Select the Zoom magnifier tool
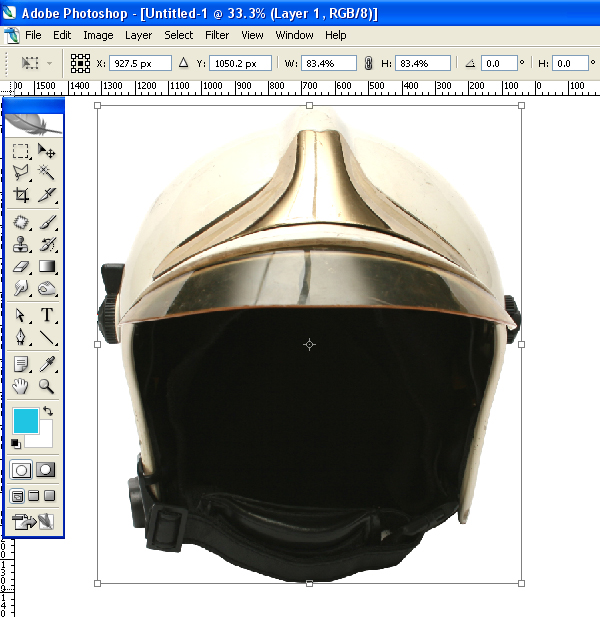Viewport: 600px width, 617px height. [x=46, y=387]
